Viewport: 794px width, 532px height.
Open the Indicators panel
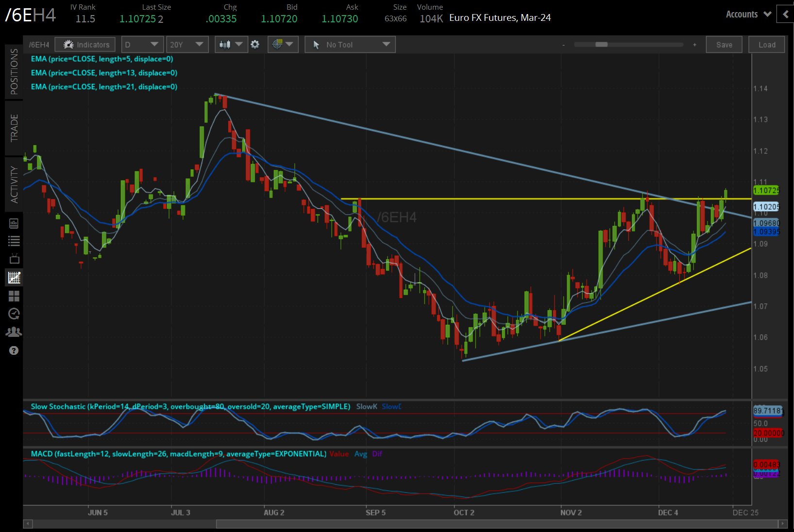85,45
